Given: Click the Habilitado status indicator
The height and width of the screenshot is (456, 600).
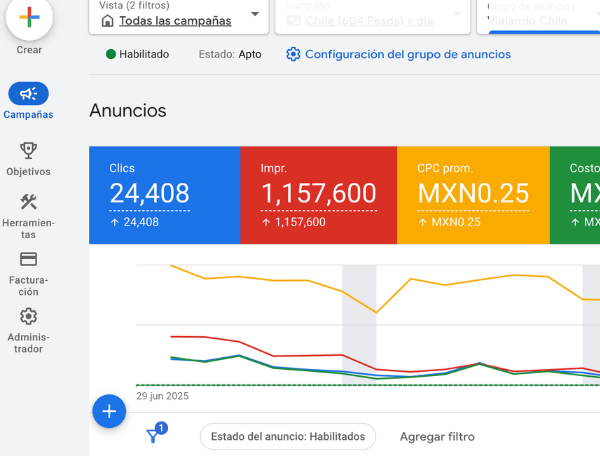Looking at the screenshot, I should coord(137,54).
